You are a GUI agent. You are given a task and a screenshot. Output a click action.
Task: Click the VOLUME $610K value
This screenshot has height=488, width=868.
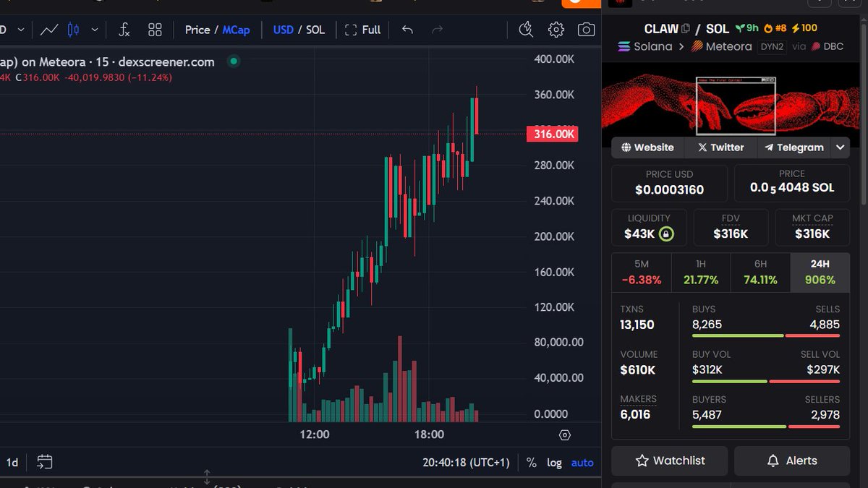coord(638,370)
